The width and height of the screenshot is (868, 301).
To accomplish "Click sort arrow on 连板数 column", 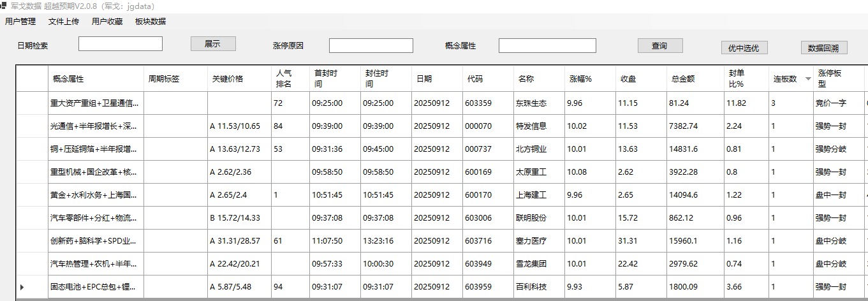I will tap(808, 79).
